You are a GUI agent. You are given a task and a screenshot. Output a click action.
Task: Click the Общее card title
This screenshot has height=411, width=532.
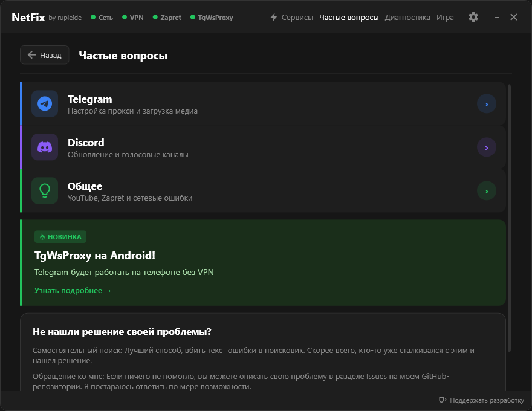point(85,186)
